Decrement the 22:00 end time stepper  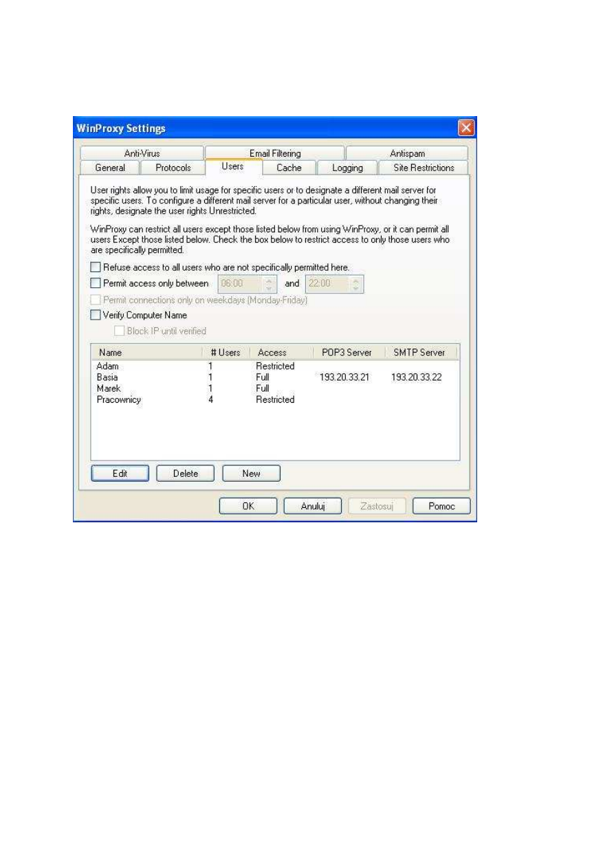(x=355, y=287)
